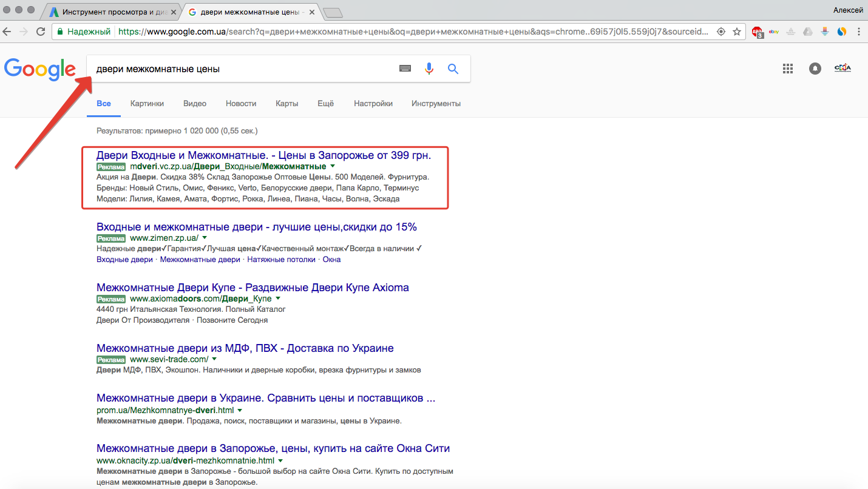Expand arrow next to oknacity.zp.ua URL
This screenshot has height=489, width=868.
click(x=280, y=460)
